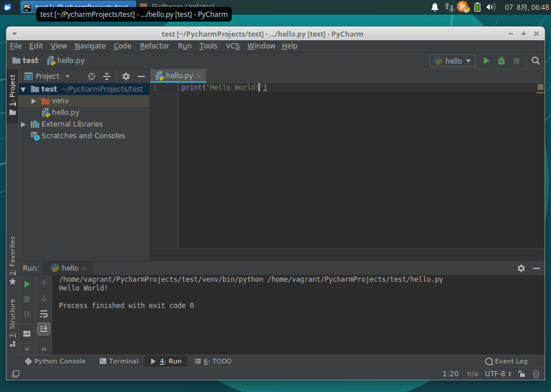Toggle scroll-to-end in Run console output
The height and width of the screenshot is (392, 551).
[x=44, y=328]
